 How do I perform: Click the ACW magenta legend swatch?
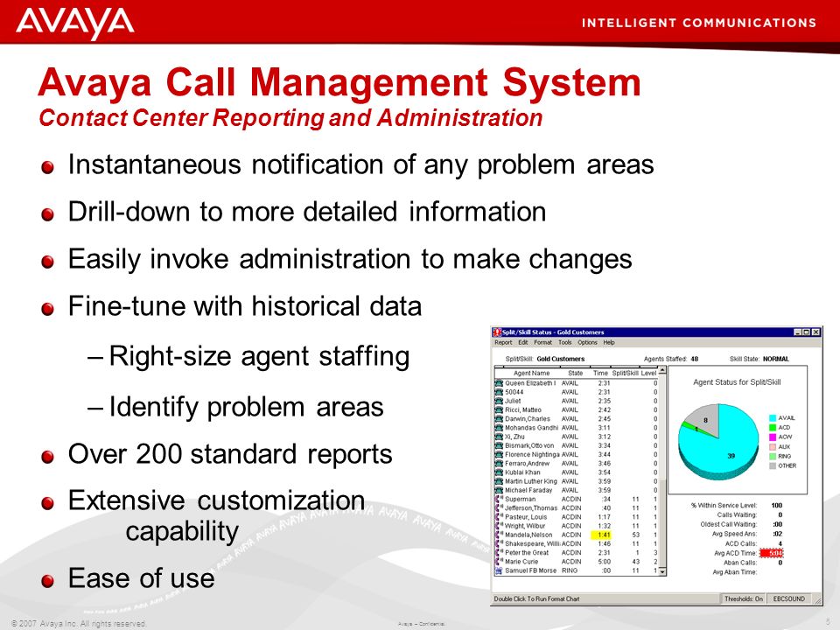773,437
